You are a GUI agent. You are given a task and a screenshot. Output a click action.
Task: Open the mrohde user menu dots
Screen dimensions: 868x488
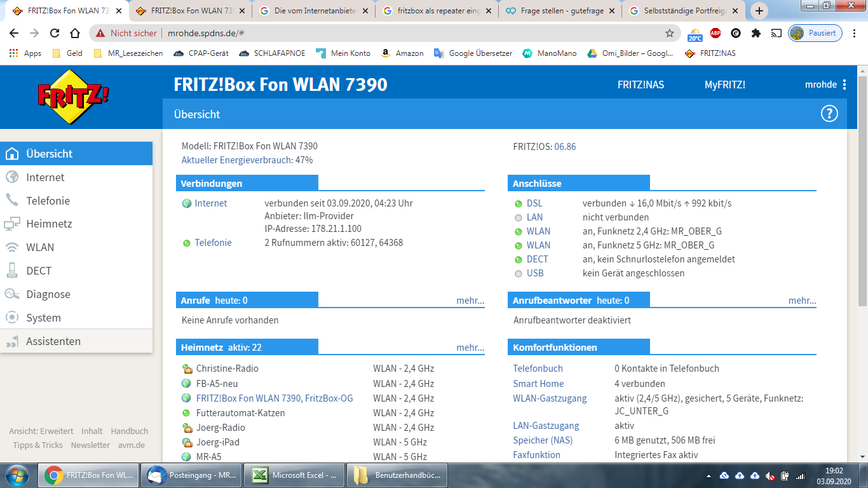(844, 85)
